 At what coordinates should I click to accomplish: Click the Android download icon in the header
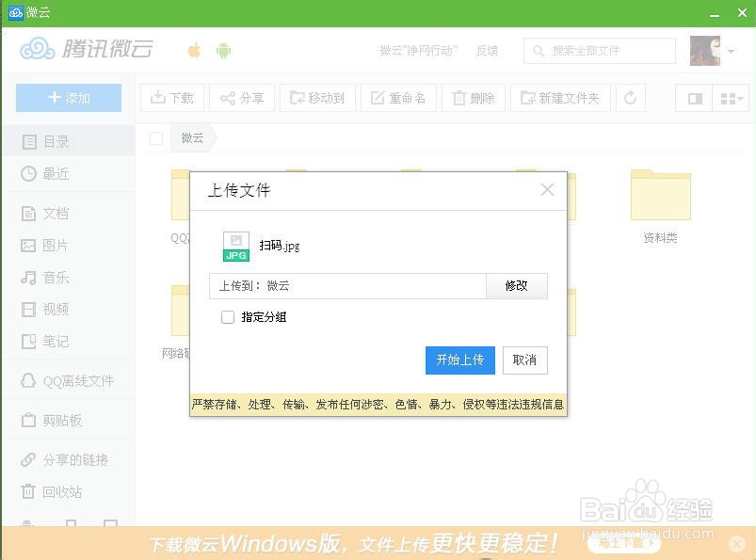click(x=224, y=49)
